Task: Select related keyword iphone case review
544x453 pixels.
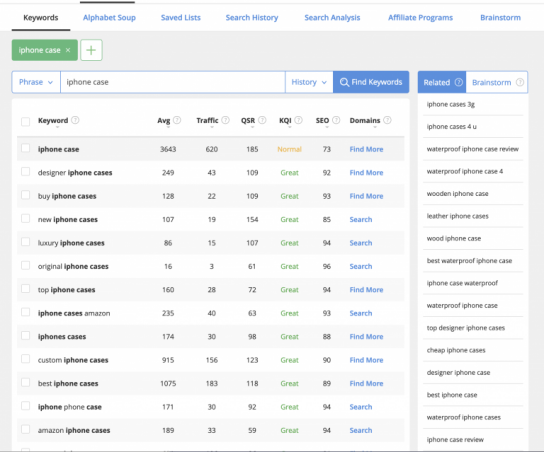Action: coord(455,439)
